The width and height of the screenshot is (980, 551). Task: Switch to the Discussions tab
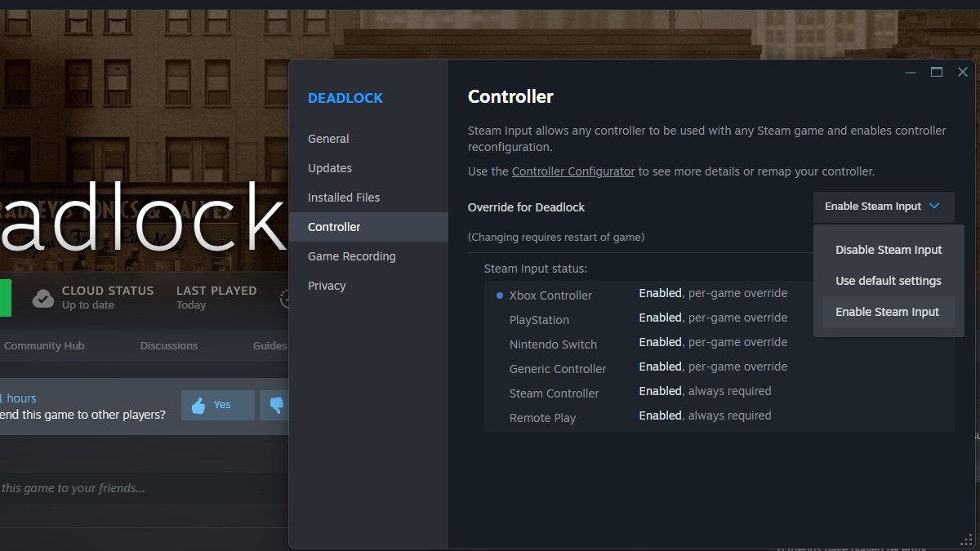pos(169,345)
